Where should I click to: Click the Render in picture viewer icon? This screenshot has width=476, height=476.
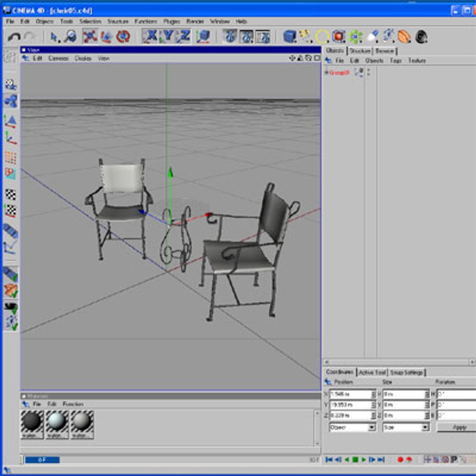click(x=246, y=37)
